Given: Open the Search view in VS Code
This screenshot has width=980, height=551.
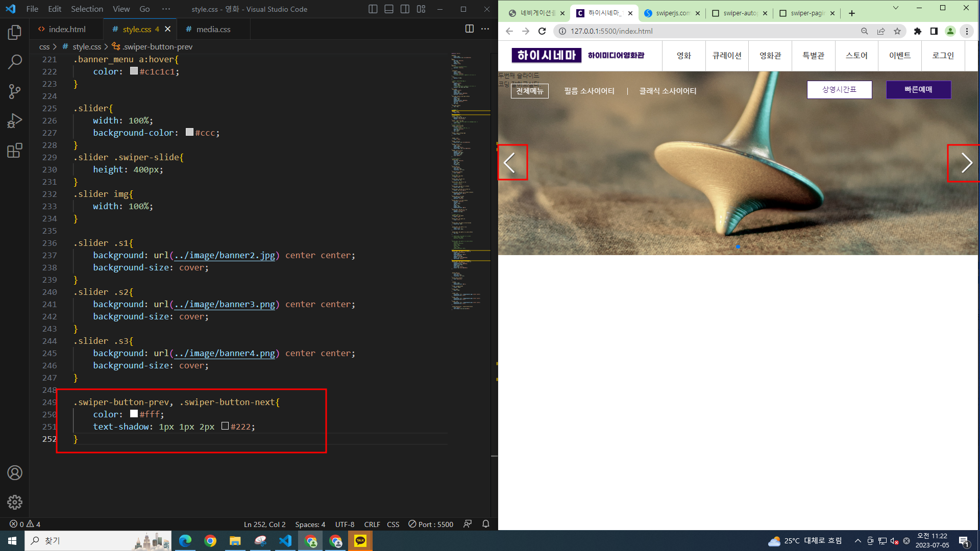Looking at the screenshot, I should pos(15,62).
